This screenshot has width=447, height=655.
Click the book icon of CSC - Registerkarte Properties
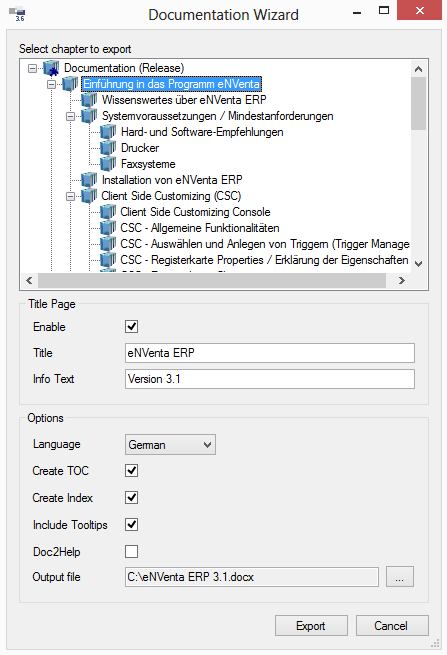tap(108, 260)
